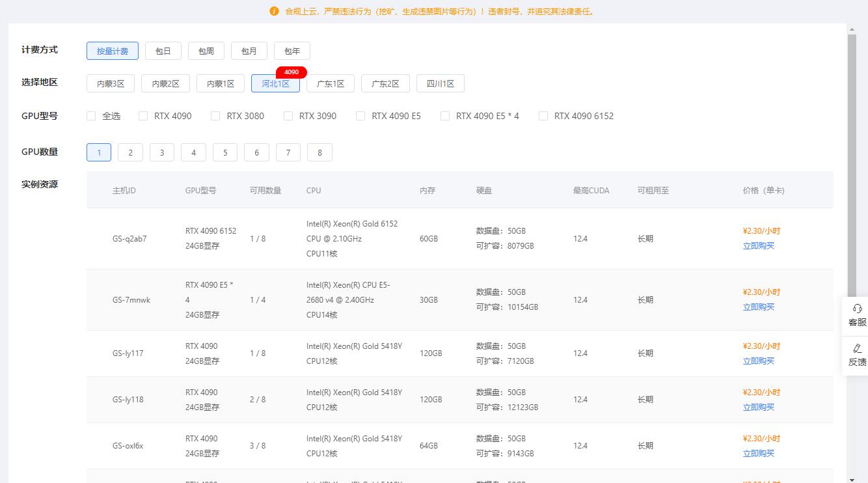Choose region 广东2区
The width and height of the screenshot is (868, 483).
[x=385, y=83]
